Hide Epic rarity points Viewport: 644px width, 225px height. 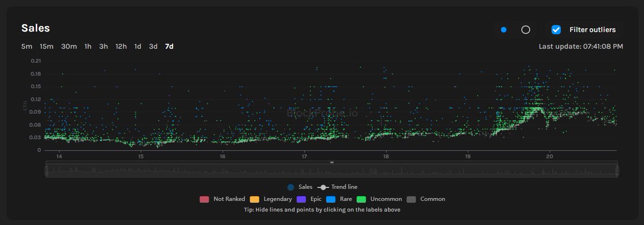pyautogui.click(x=309, y=199)
